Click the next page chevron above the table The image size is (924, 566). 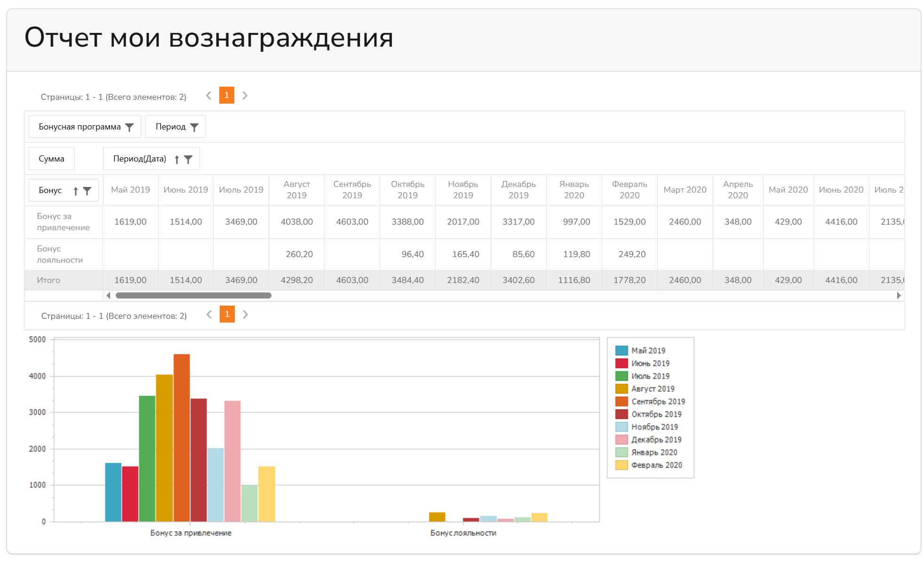(x=245, y=96)
